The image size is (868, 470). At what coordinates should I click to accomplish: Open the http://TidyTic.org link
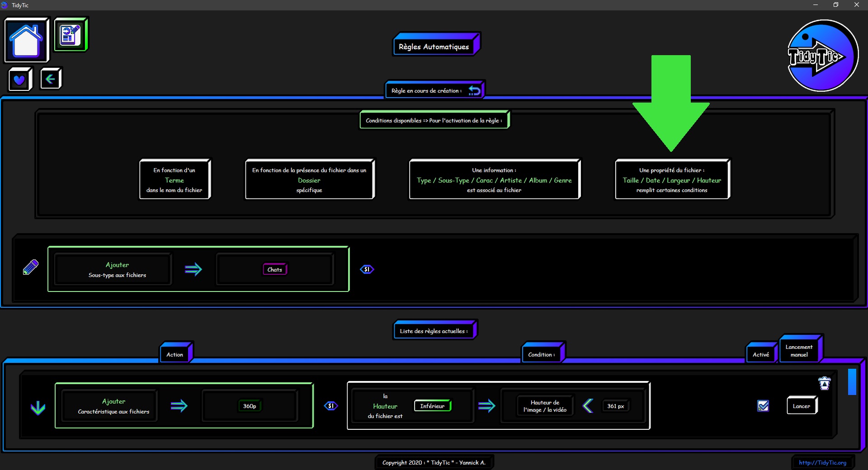(x=822, y=462)
